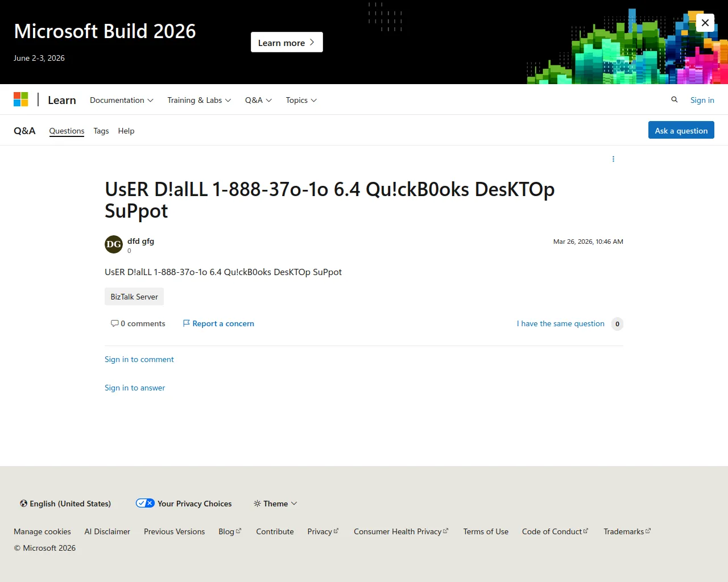
Task: Select the BizTalk Server tag
Action: pyautogui.click(x=134, y=297)
